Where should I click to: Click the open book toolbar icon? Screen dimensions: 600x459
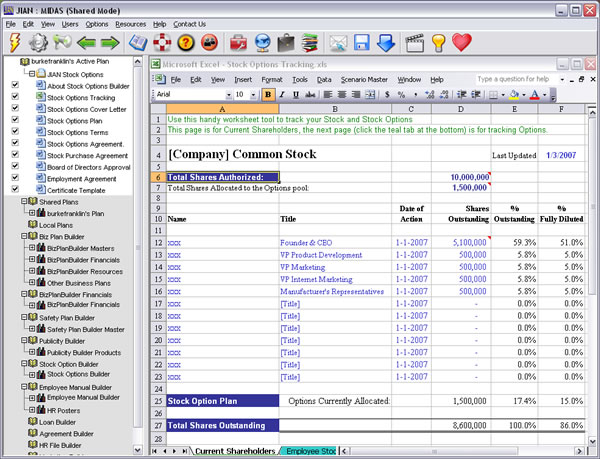coord(138,42)
